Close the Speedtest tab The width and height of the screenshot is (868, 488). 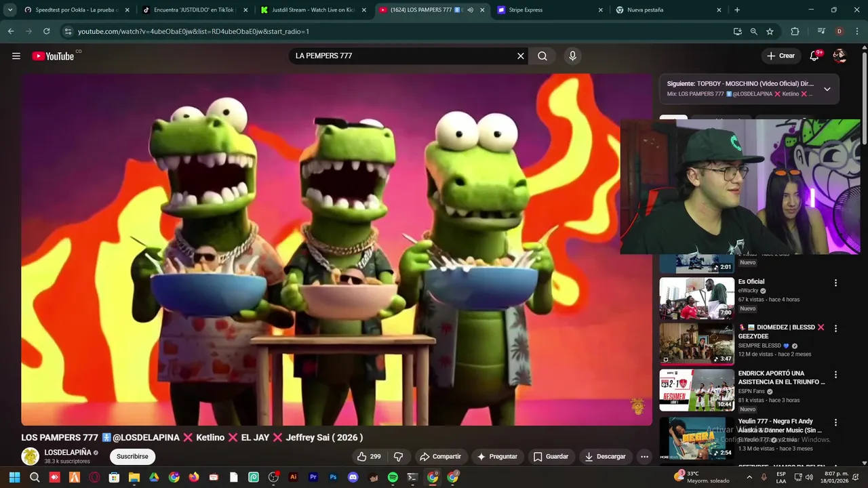pyautogui.click(x=127, y=10)
